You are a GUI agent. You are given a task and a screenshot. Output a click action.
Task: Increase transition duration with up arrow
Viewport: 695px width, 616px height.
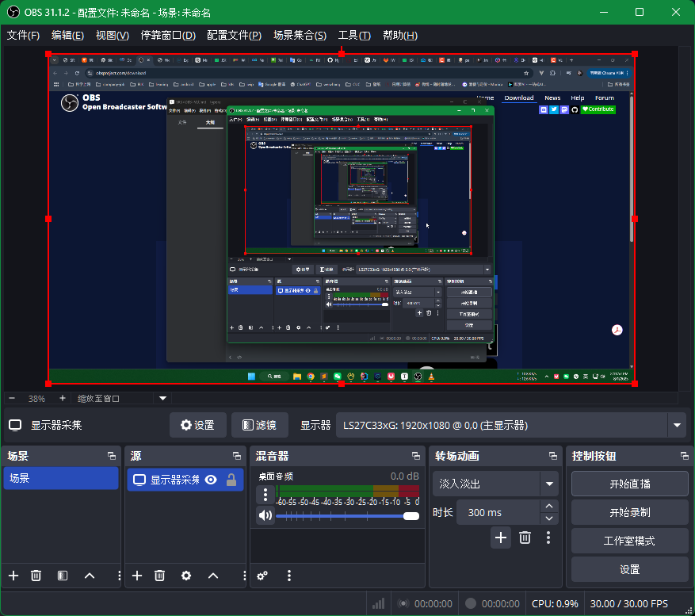(x=549, y=506)
